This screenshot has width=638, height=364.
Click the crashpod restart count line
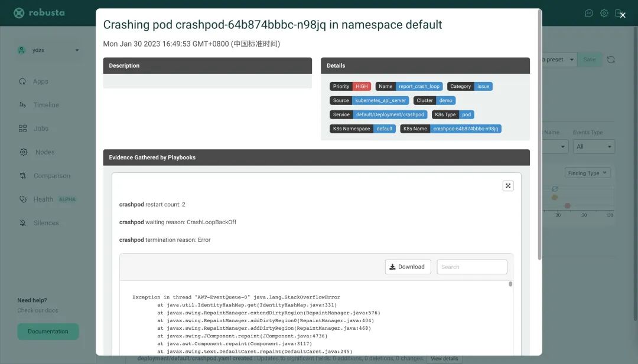pyautogui.click(x=152, y=204)
